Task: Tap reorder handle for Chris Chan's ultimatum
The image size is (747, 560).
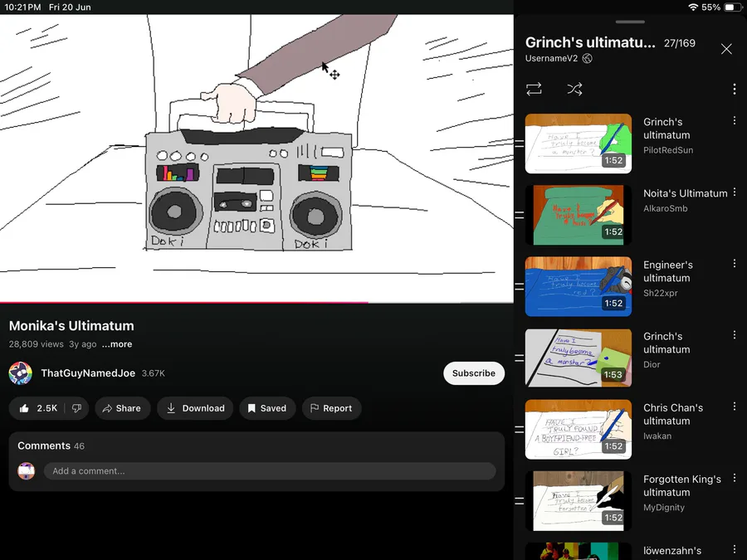Action: [x=520, y=429]
